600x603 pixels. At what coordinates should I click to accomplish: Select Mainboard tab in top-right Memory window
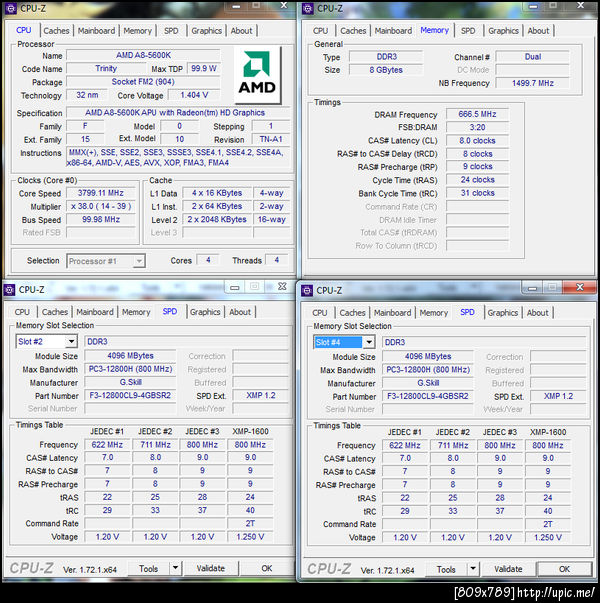coord(393,31)
